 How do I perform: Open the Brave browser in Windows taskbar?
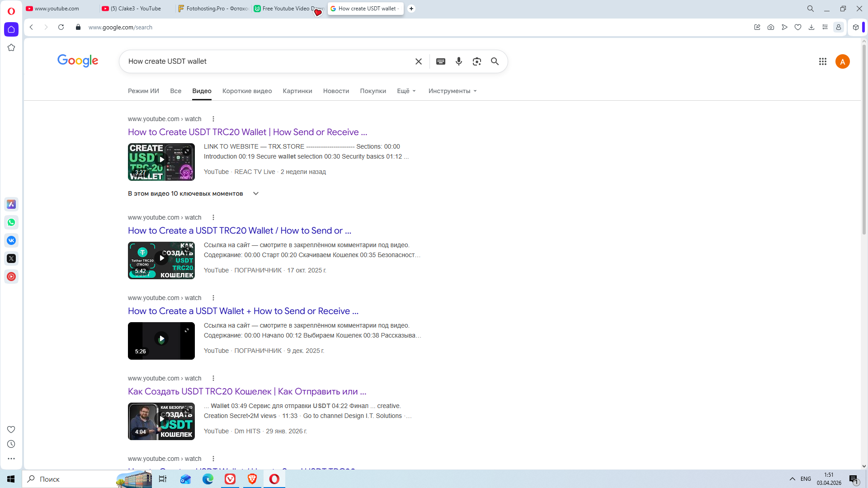[252, 479]
